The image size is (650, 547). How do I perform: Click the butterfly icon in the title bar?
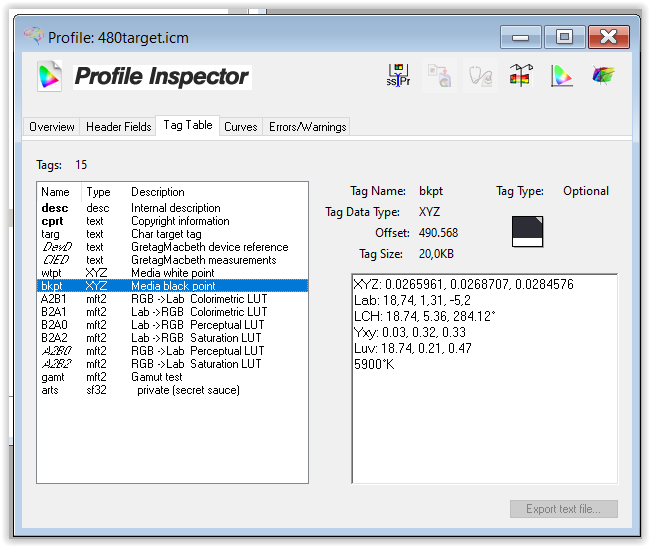coord(34,37)
